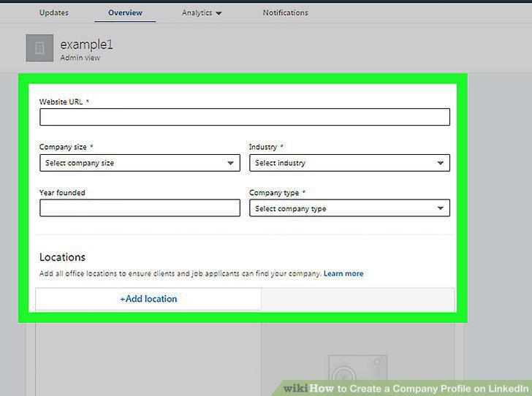Open the Updates tab
Screen dimensions: 532x396
pyautogui.click(x=53, y=13)
